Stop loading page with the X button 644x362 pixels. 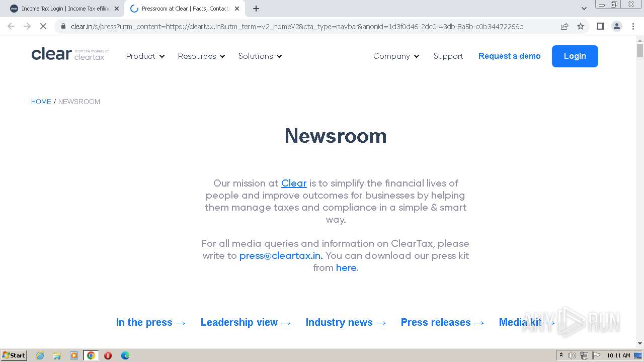pos(43,26)
